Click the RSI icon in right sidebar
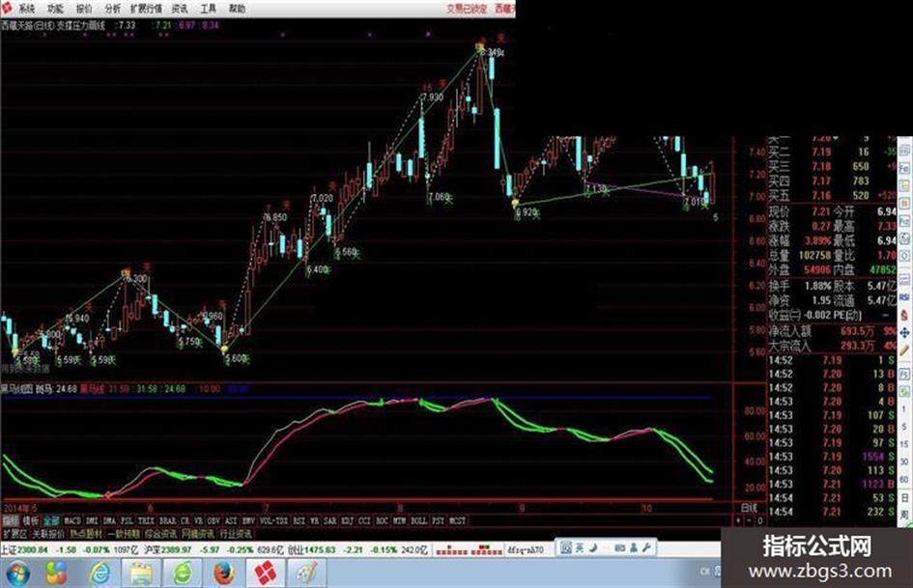The height and width of the screenshot is (588, 913). [x=905, y=297]
